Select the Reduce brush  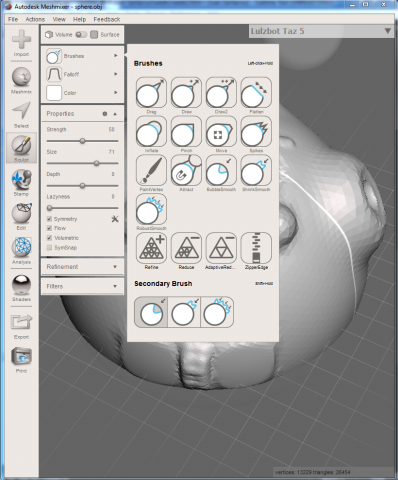[186, 248]
